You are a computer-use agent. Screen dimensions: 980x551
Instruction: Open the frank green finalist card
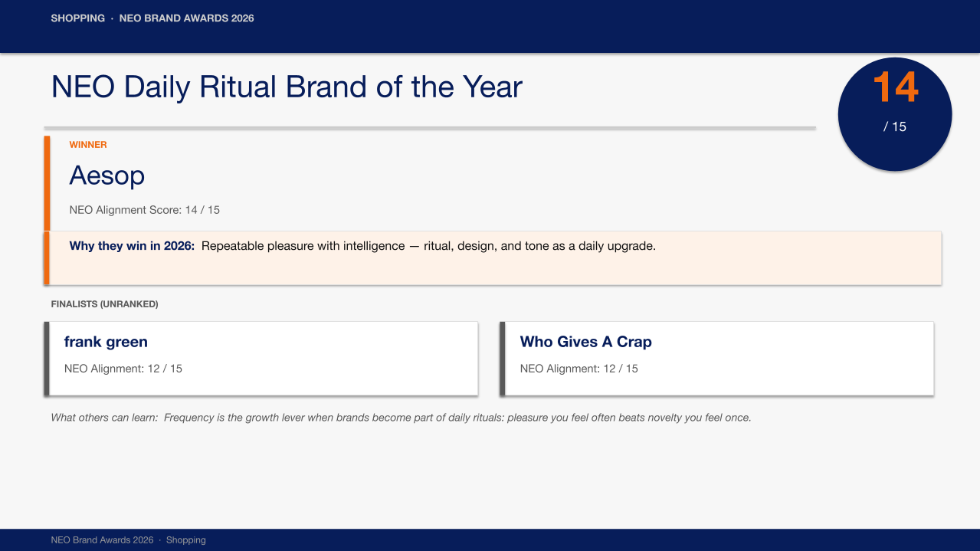point(261,359)
